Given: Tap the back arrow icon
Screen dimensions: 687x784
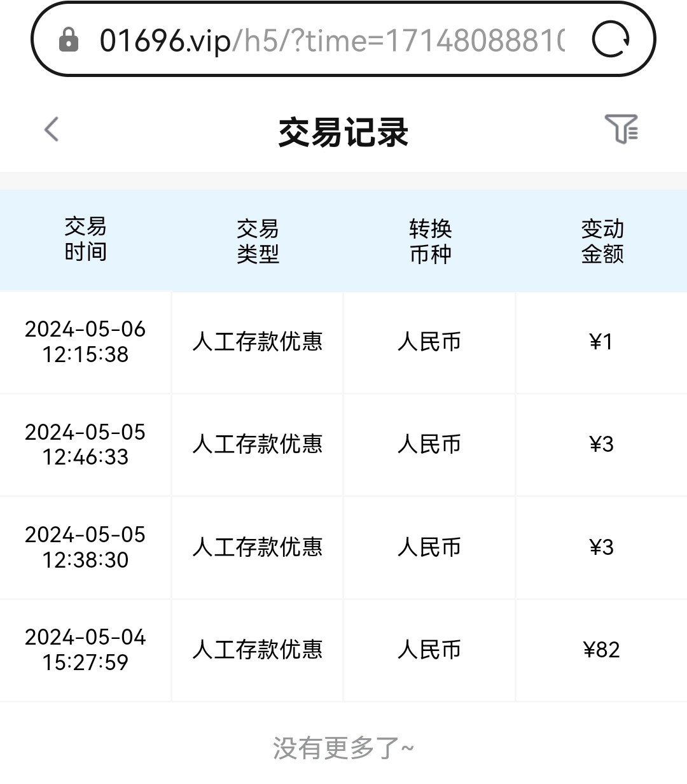Looking at the screenshot, I should (52, 129).
